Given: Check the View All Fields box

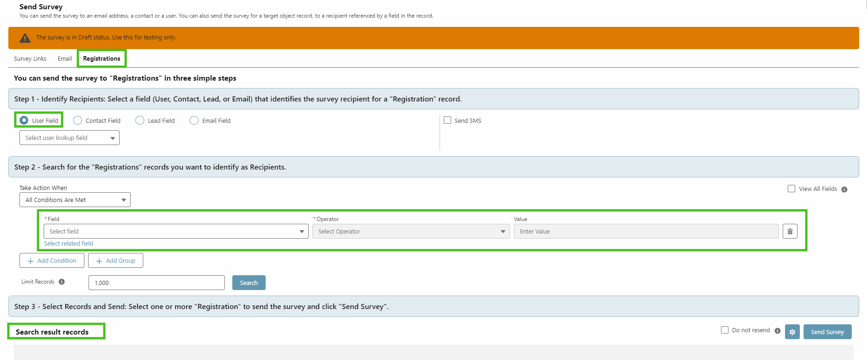Looking at the screenshot, I should click(x=791, y=189).
